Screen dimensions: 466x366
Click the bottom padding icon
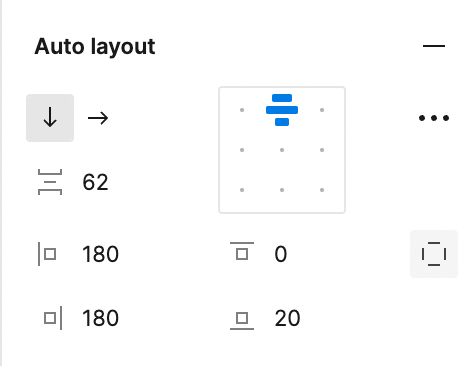click(242, 321)
